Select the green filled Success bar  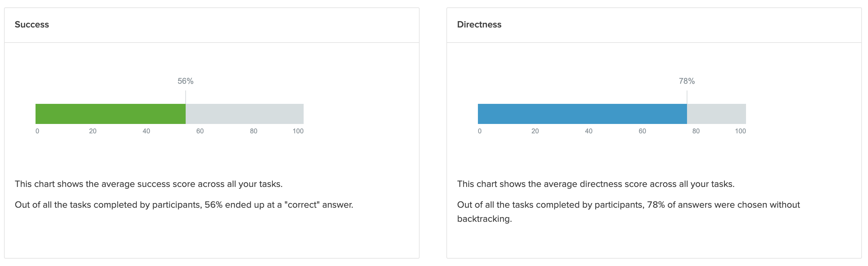(x=110, y=114)
